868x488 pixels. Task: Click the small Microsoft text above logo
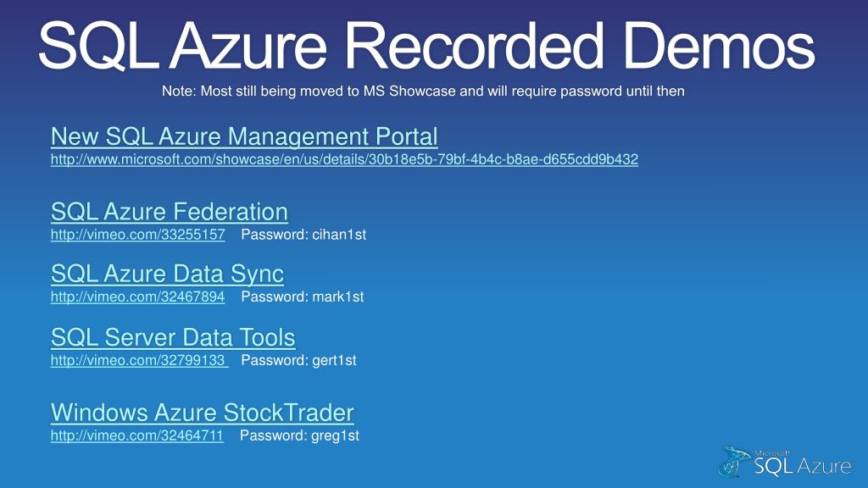(772, 452)
